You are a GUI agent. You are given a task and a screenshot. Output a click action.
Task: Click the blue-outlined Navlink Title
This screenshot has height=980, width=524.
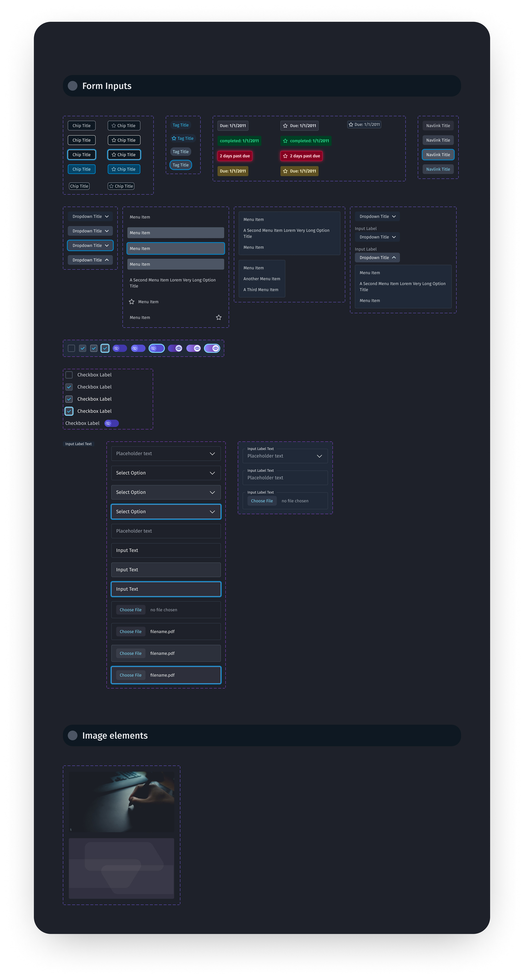[x=438, y=155]
